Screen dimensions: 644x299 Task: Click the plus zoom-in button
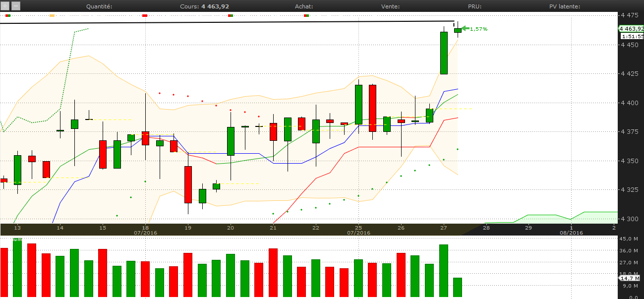[5, 6]
